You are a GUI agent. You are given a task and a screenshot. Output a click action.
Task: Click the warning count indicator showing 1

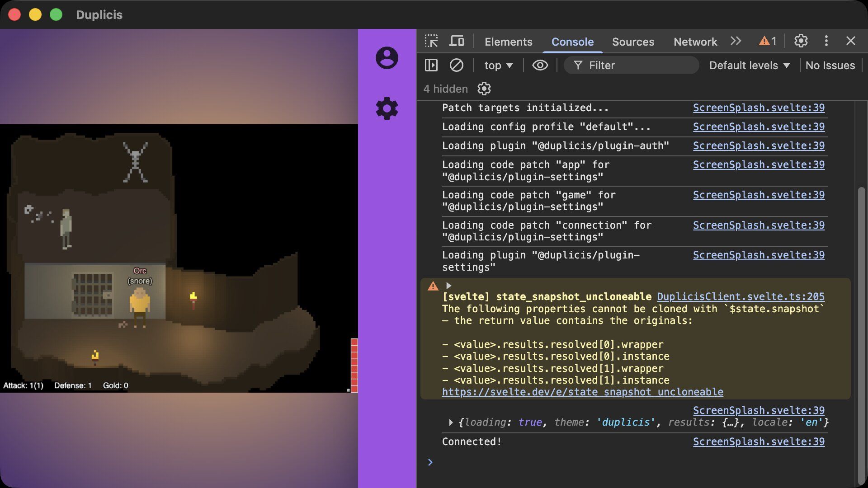tap(768, 41)
